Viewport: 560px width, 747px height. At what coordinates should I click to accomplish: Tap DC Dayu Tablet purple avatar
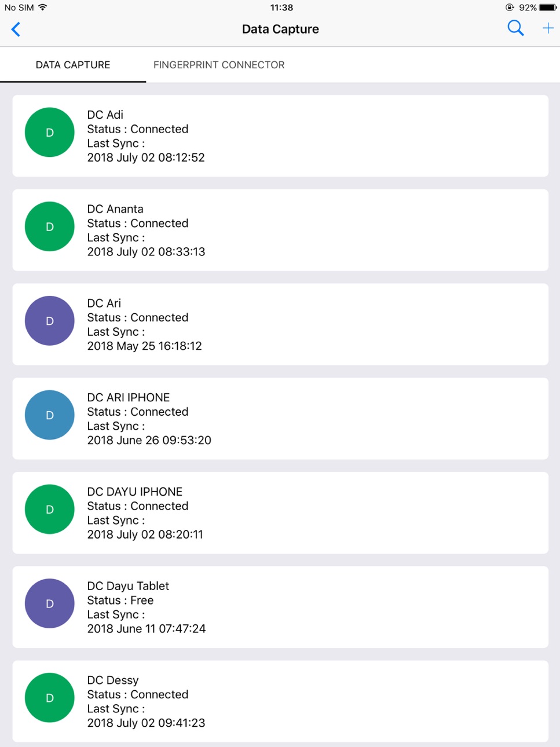pyautogui.click(x=50, y=603)
